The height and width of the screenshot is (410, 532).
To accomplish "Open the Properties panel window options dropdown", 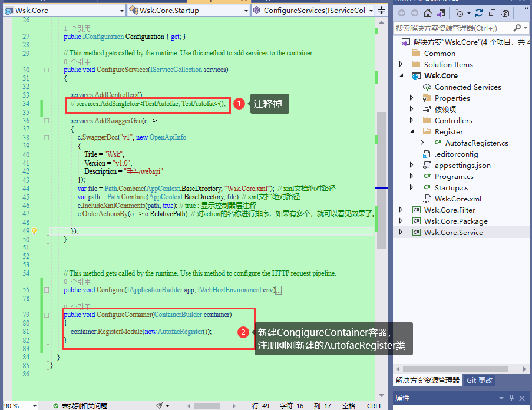I will point(501,398).
